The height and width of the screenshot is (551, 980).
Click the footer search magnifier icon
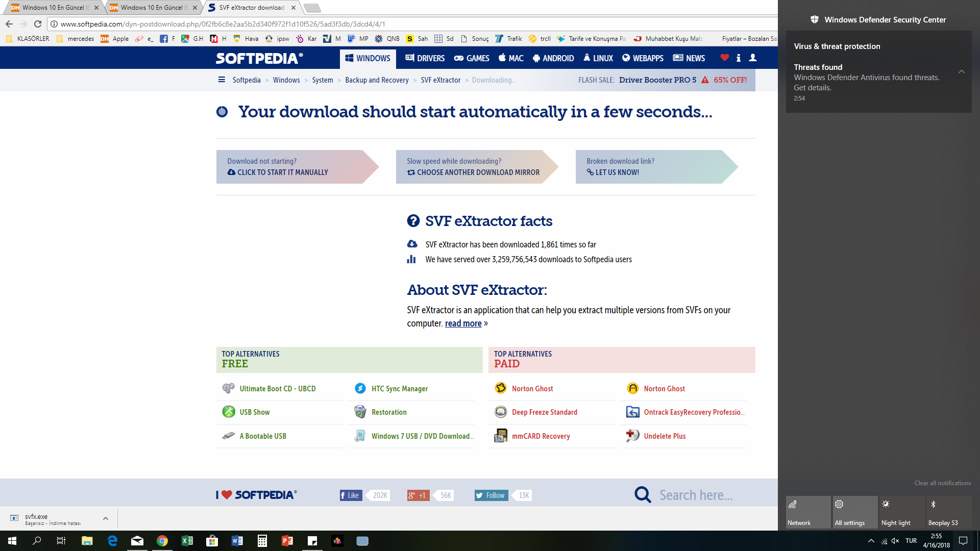(643, 494)
